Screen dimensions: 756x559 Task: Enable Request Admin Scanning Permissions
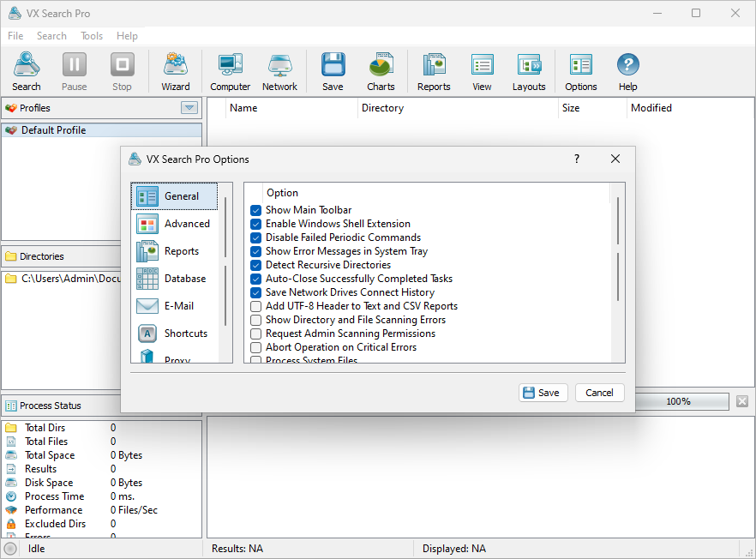[x=256, y=334]
